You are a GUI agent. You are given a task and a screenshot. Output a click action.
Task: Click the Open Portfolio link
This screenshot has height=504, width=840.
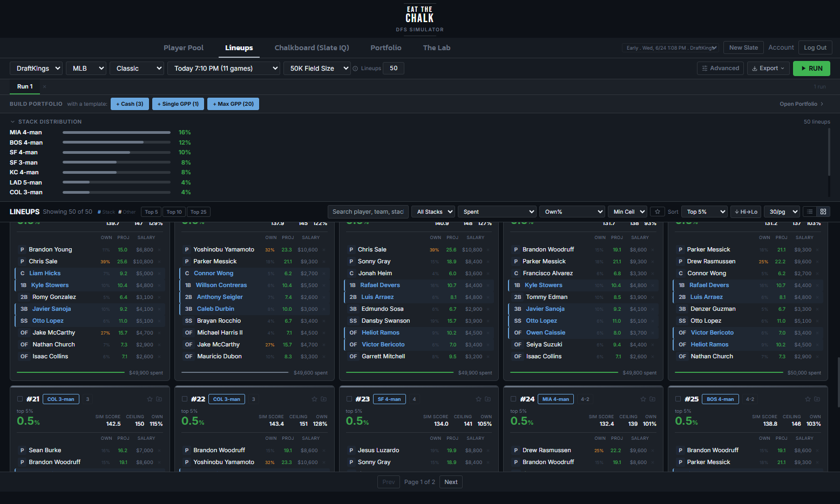[x=801, y=104]
